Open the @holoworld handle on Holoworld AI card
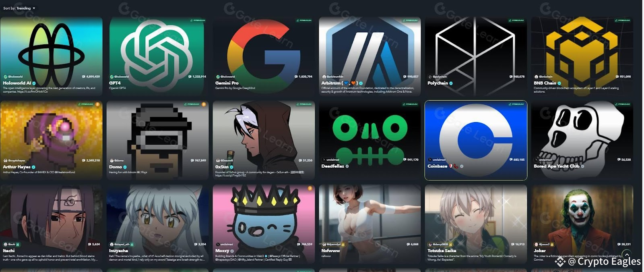This screenshot has height=272, width=644. [13, 77]
